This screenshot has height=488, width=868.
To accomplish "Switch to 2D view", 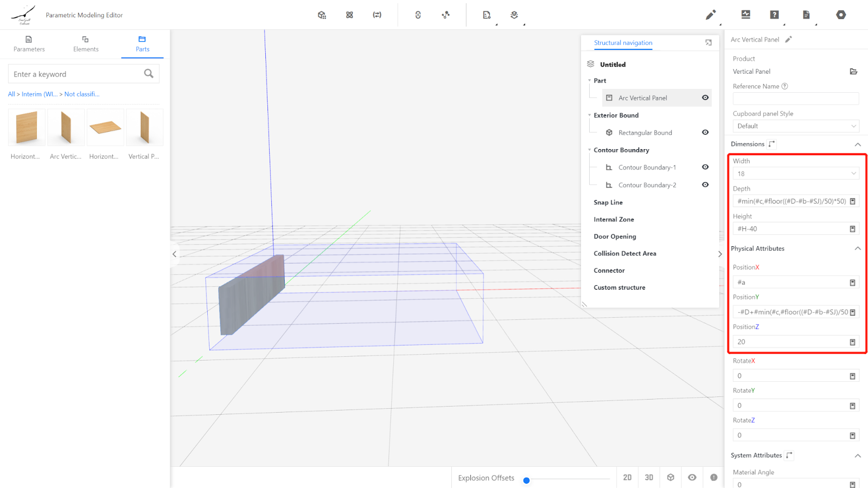I will [627, 477].
